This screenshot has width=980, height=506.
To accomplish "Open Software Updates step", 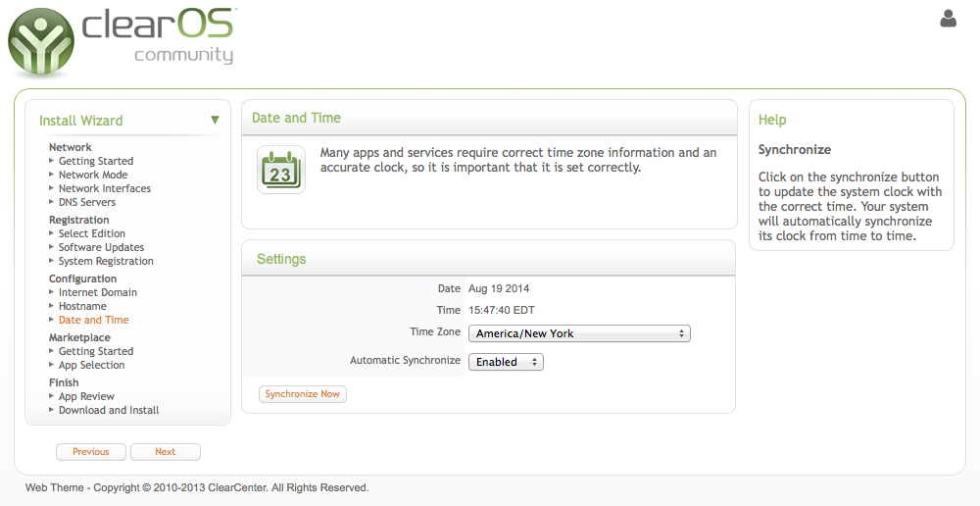I will (x=101, y=247).
